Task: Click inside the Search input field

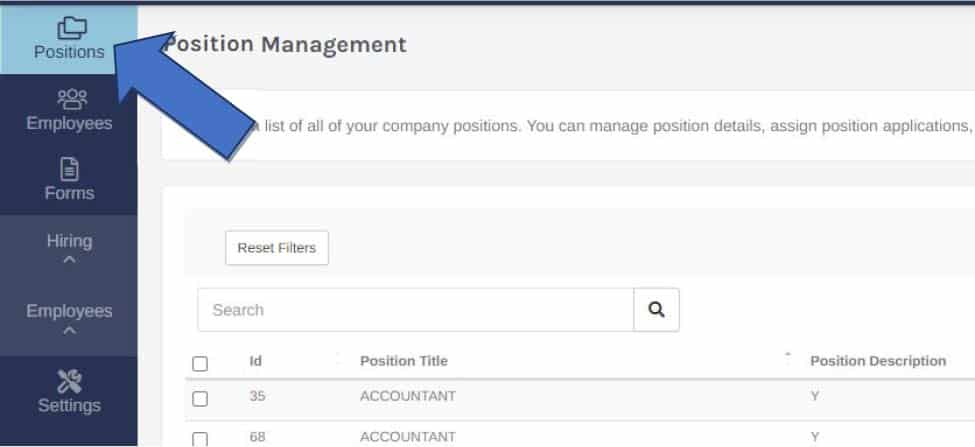Action: 416,310
